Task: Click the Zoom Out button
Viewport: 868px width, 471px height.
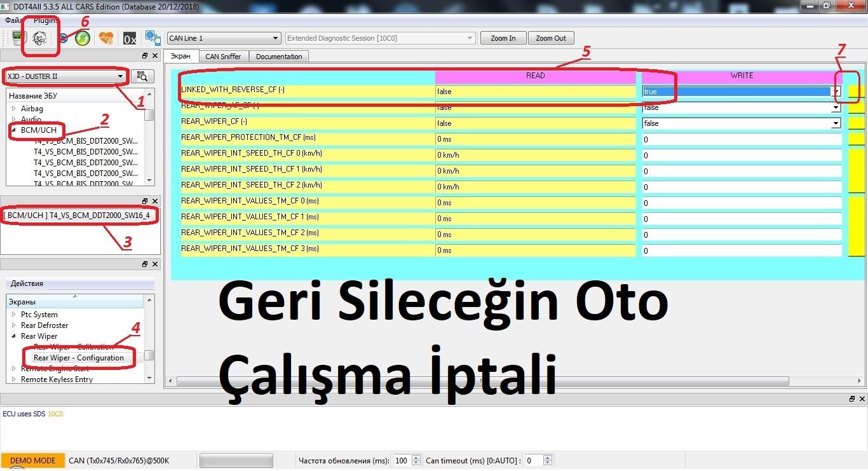Action: 550,38
